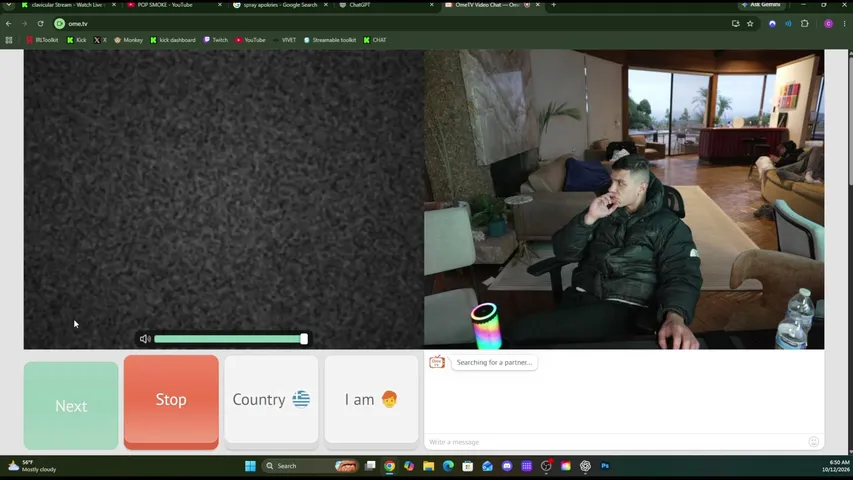Adjust the green volume slider handle
The image size is (853, 480).
click(304, 339)
